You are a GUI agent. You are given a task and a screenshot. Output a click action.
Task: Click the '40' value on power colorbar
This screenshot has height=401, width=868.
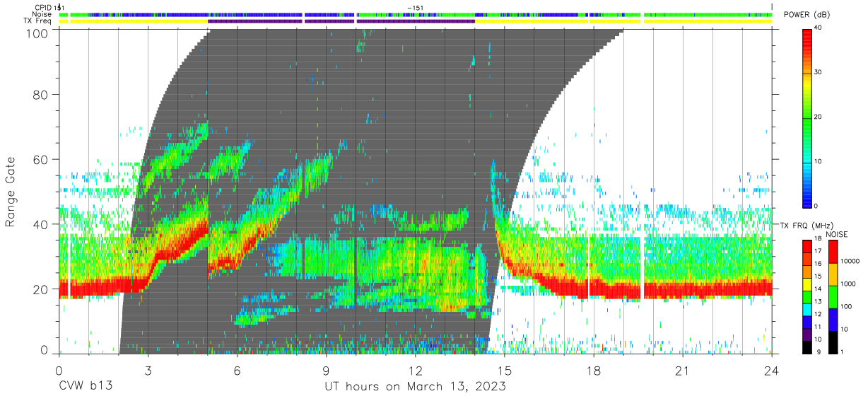[819, 28]
